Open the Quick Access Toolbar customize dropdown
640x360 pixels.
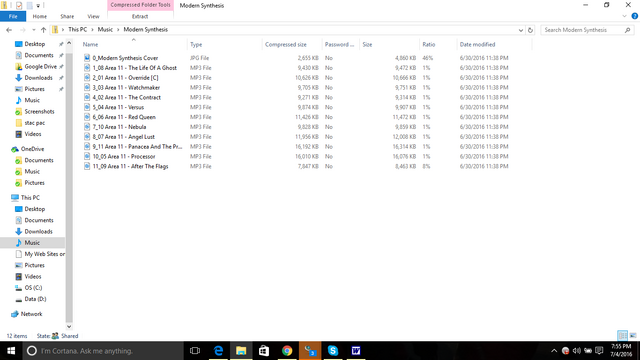[x=38, y=5]
